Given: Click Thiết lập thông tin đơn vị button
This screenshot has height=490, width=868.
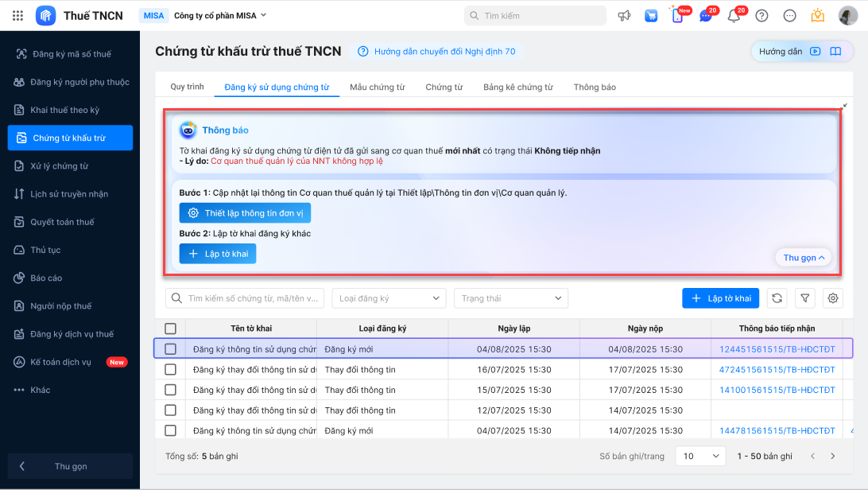Looking at the screenshot, I should tap(245, 213).
